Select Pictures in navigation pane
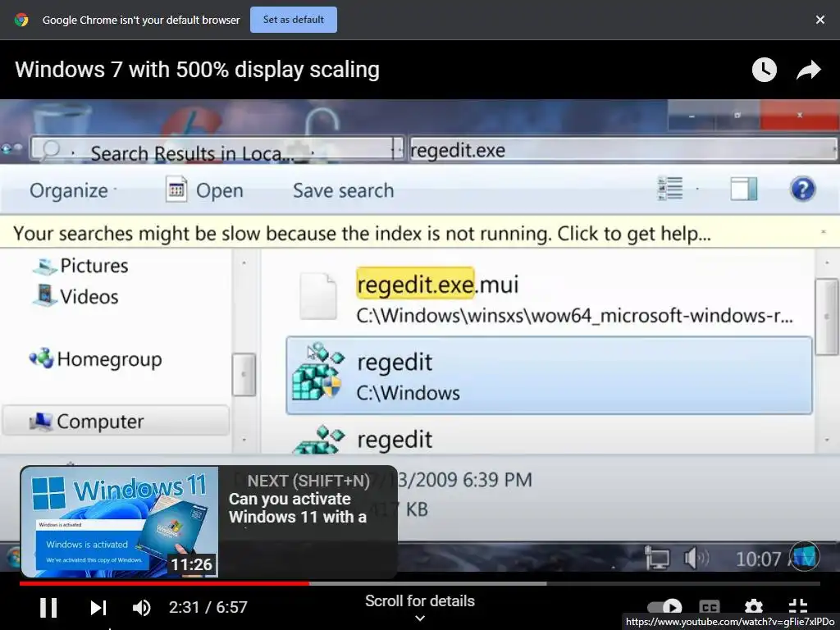Viewport: 840px width, 630px height. tap(94, 266)
